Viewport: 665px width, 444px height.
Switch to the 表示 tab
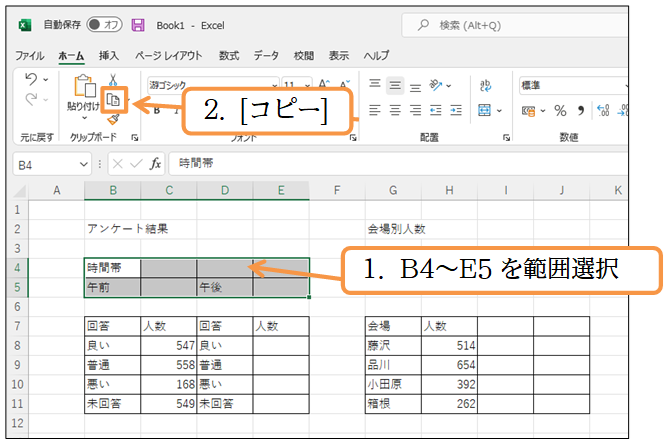coord(339,56)
